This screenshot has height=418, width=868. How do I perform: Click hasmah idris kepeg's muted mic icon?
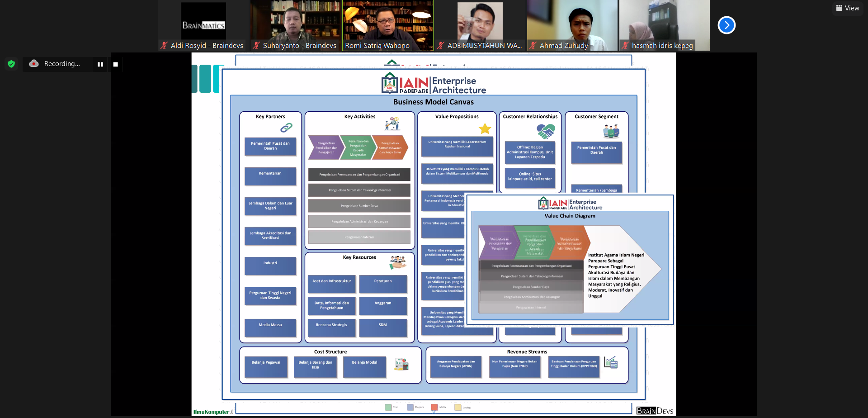[626, 45]
